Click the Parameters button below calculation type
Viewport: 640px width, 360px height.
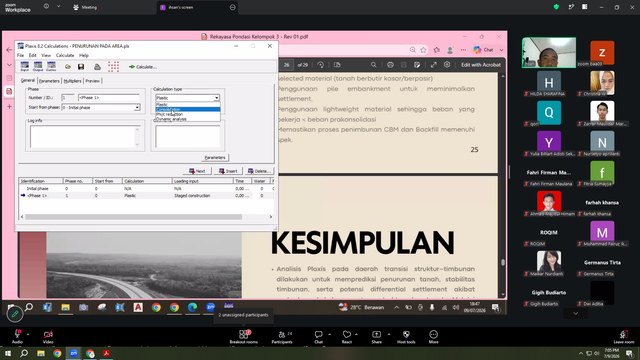tap(215, 158)
